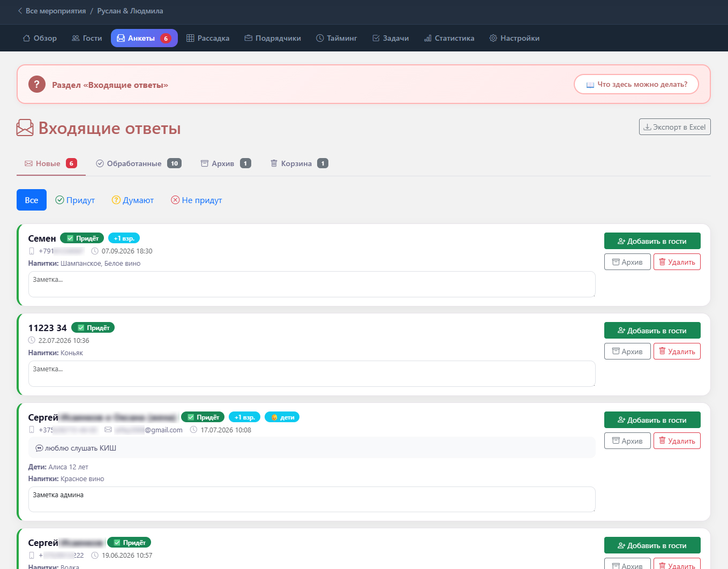Viewport: 728px width, 569px height.
Task: Click the Заметка админа note field
Action: [312, 499]
